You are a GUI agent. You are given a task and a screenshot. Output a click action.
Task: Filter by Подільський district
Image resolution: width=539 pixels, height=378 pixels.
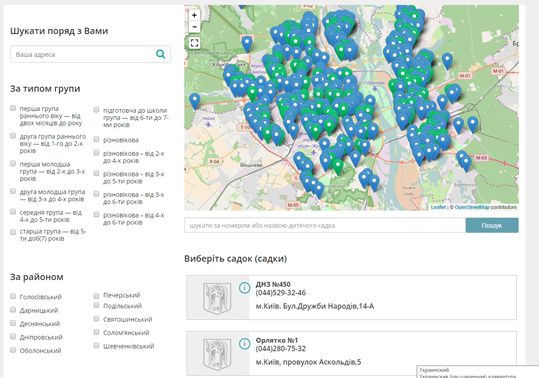coord(96,305)
